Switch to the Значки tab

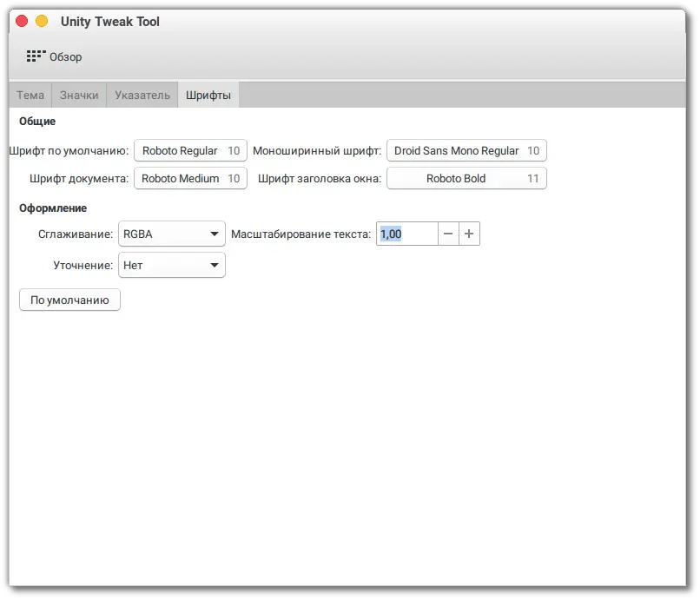tap(79, 96)
